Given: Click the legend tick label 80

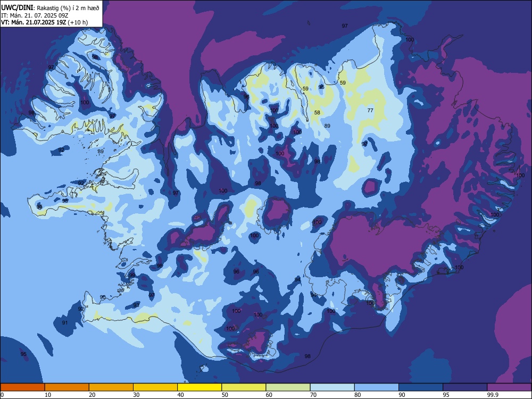Looking at the screenshot, I should point(358,395).
